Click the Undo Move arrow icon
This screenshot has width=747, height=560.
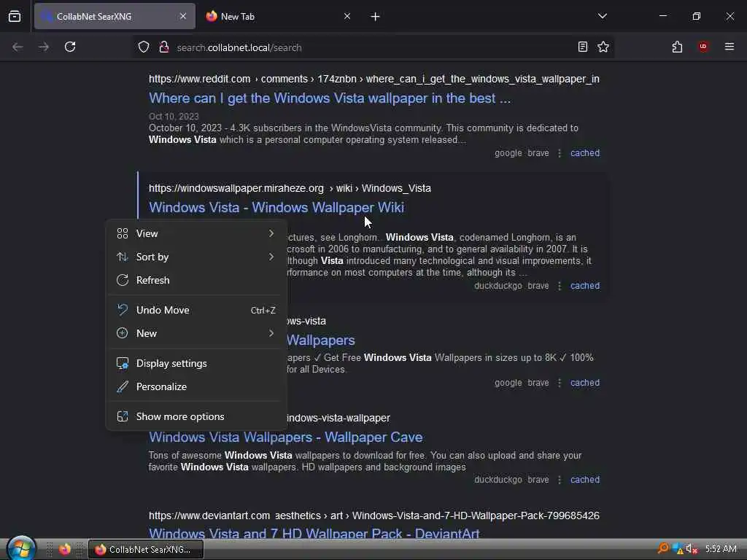coord(123,310)
